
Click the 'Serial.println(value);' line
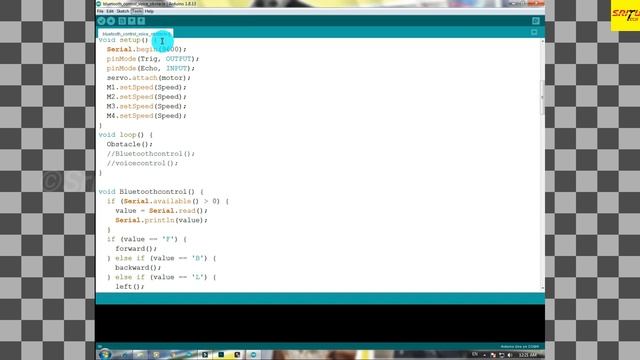161,220
